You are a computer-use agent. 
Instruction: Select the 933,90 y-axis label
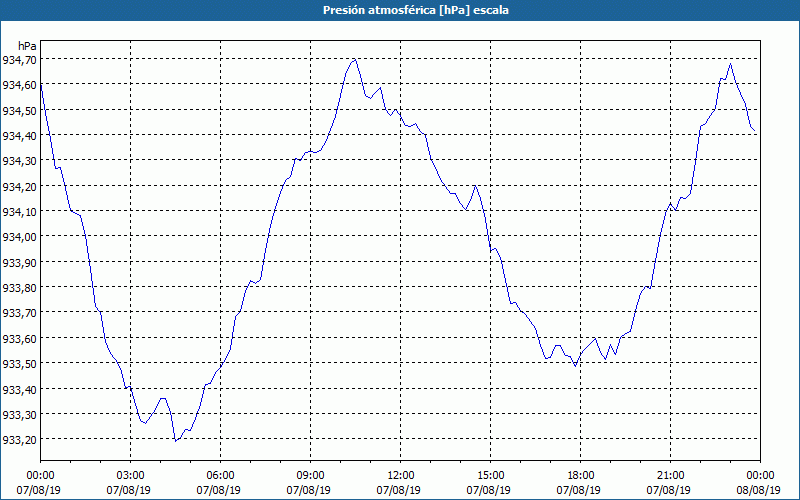pyautogui.click(x=19, y=263)
